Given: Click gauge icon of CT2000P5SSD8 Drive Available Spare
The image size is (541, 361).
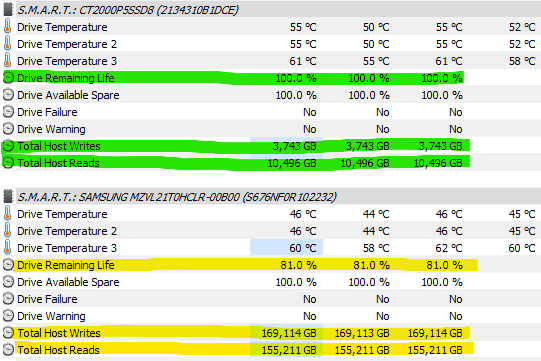Looking at the screenshot, I should click(x=8, y=95).
